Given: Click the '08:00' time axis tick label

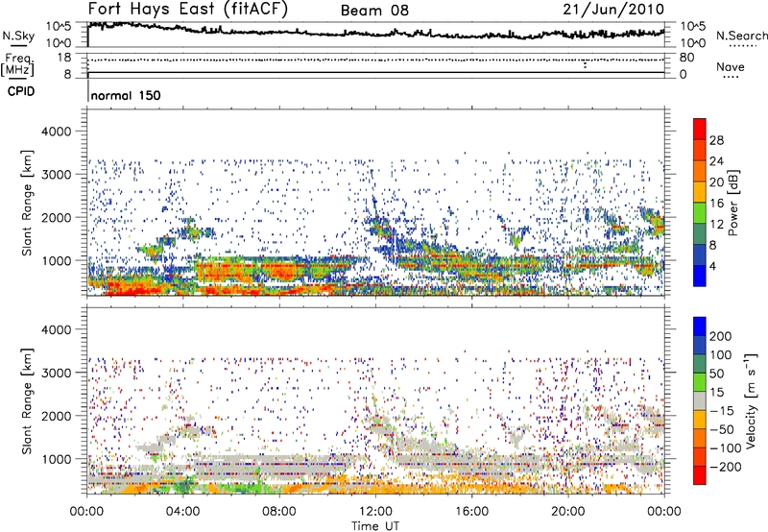Looking at the screenshot, I should click(279, 511).
